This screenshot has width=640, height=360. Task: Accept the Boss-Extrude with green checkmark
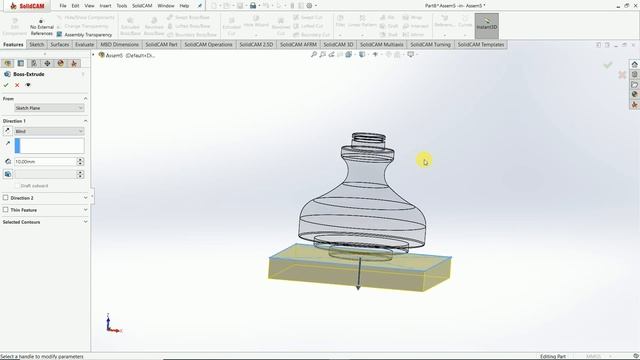pos(6,85)
